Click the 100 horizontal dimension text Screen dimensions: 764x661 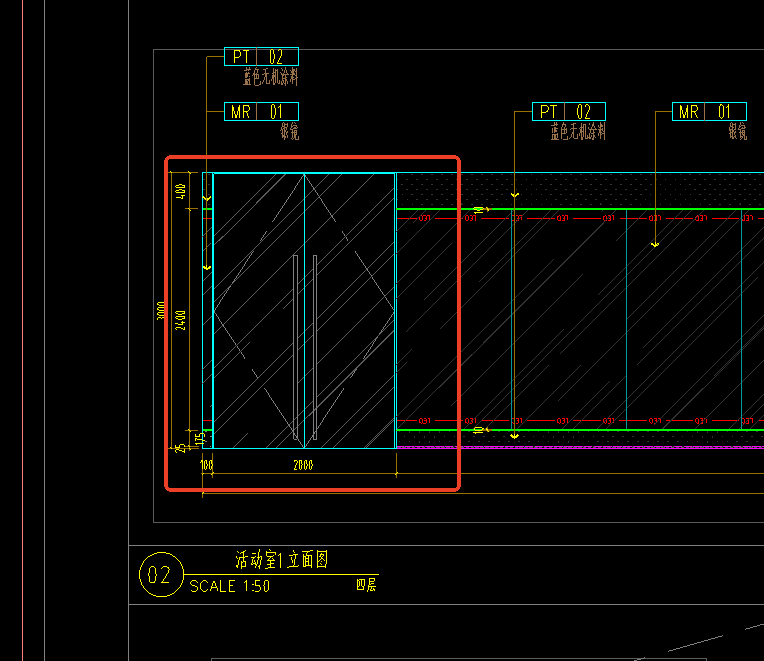point(207,465)
